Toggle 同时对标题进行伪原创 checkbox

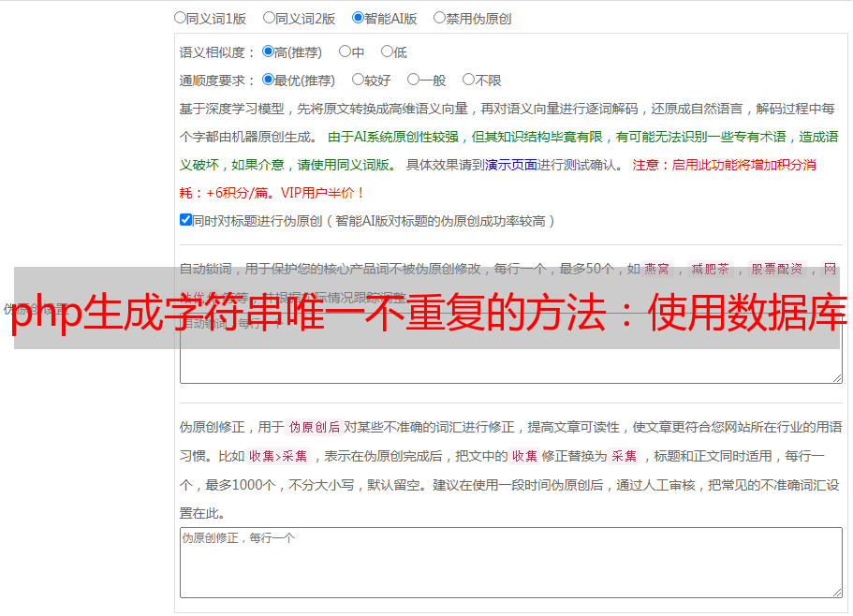point(185,220)
